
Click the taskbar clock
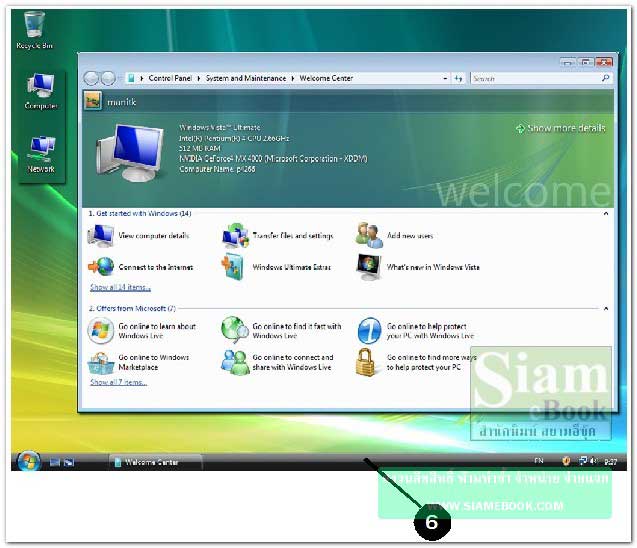(611, 462)
